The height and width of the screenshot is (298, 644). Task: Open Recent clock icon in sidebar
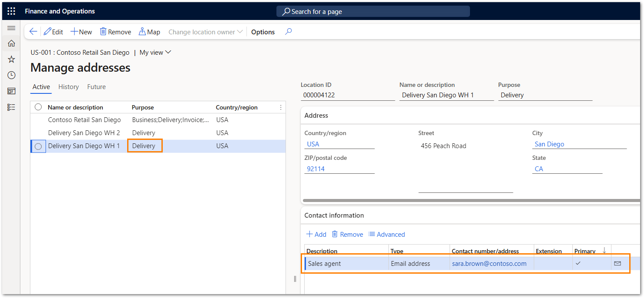pos(11,75)
